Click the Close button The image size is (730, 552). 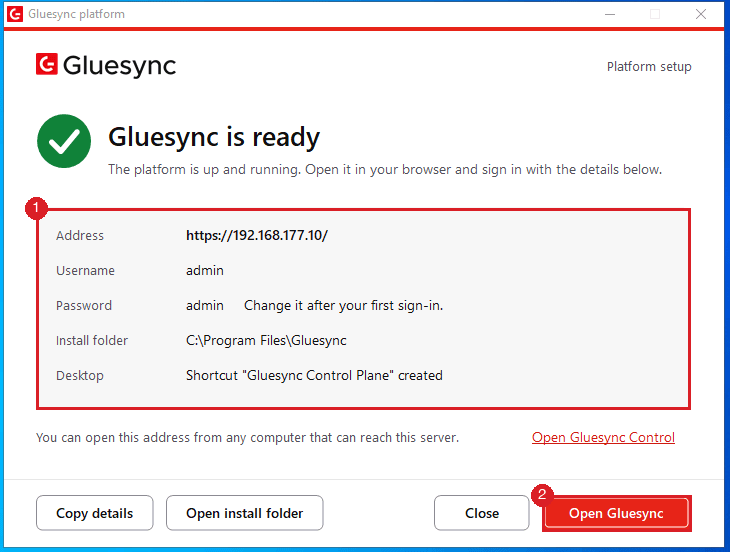pos(481,513)
